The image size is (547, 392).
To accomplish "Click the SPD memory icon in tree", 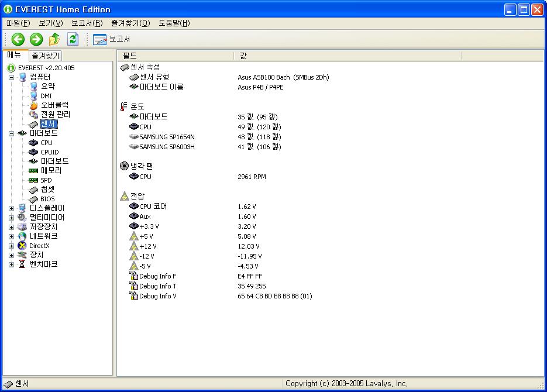I will coord(33,180).
